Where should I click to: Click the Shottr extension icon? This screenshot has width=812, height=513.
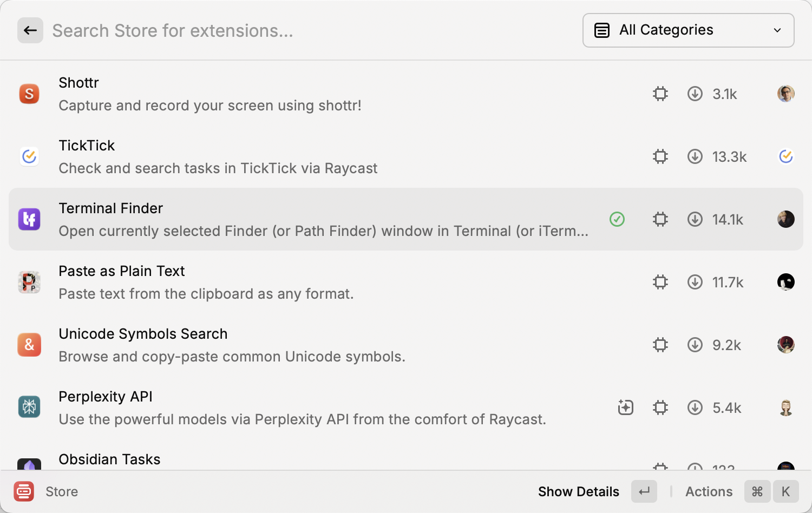(29, 94)
